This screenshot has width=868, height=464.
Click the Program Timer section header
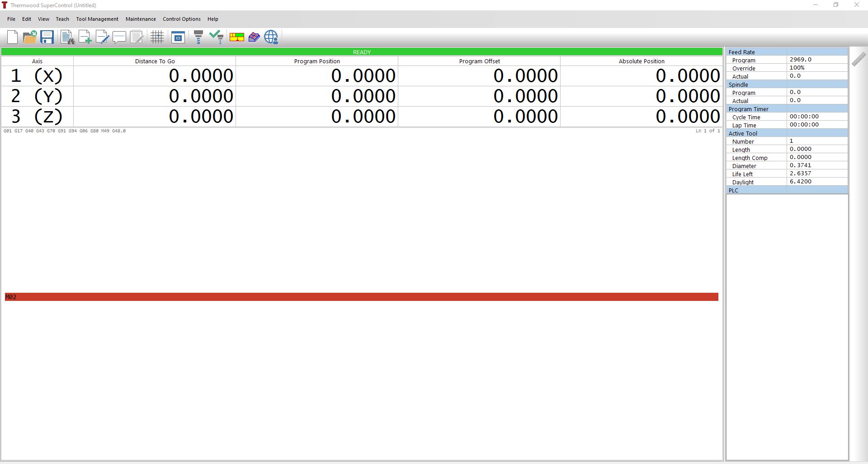tap(787, 109)
